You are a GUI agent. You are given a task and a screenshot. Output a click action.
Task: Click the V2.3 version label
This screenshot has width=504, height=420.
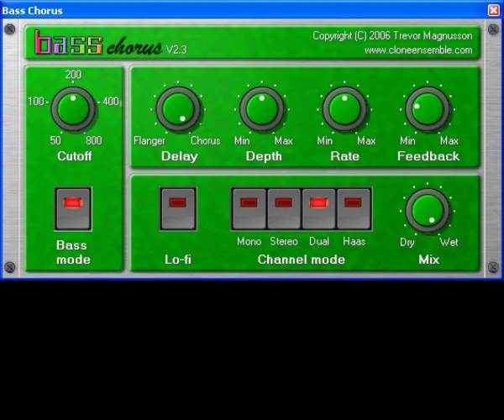[176, 50]
